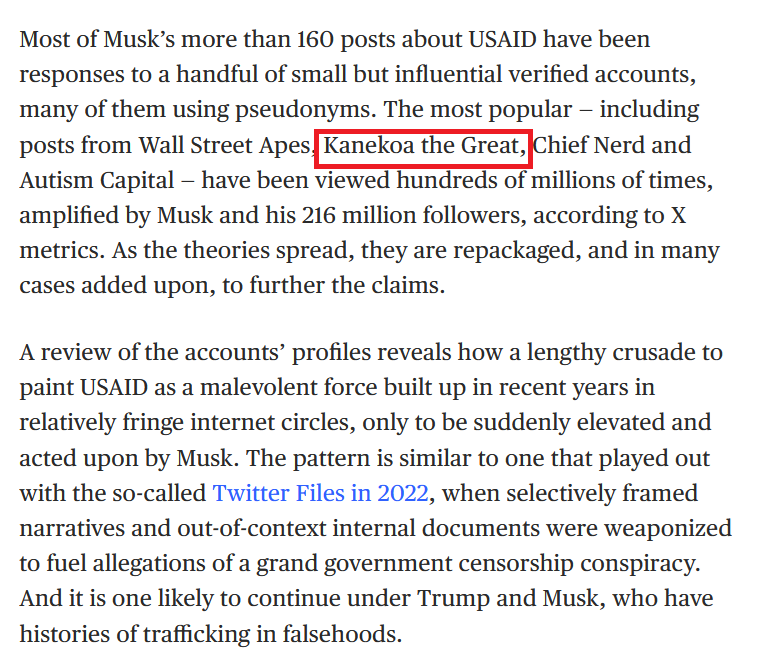Screen dimensions: 760x665
Task: Click the final word falsehoods
Action: click(342, 634)
